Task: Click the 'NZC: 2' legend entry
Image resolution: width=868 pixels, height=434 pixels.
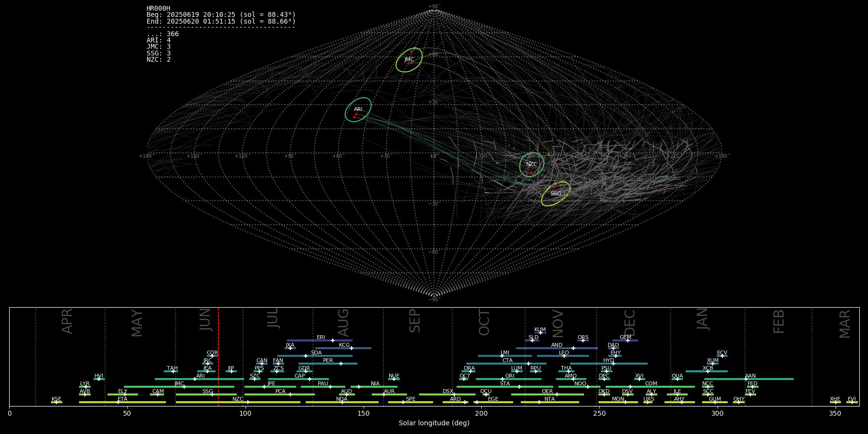Action: point(159,59)
